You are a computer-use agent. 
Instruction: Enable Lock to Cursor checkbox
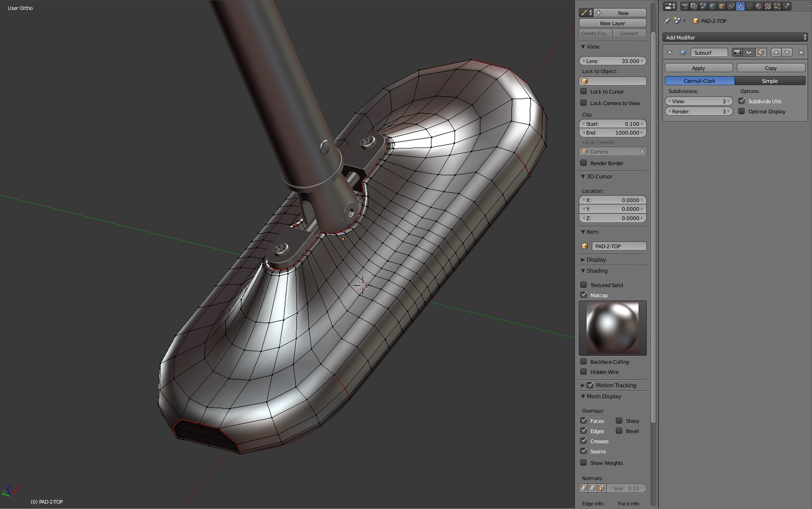point(584,91)
